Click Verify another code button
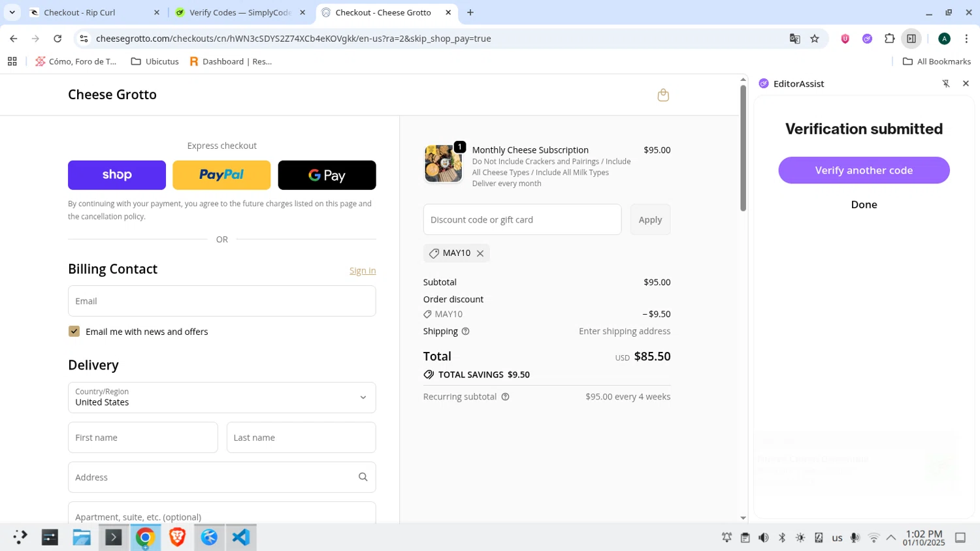Viewport: 980px width, 551px height. [864, 170]
